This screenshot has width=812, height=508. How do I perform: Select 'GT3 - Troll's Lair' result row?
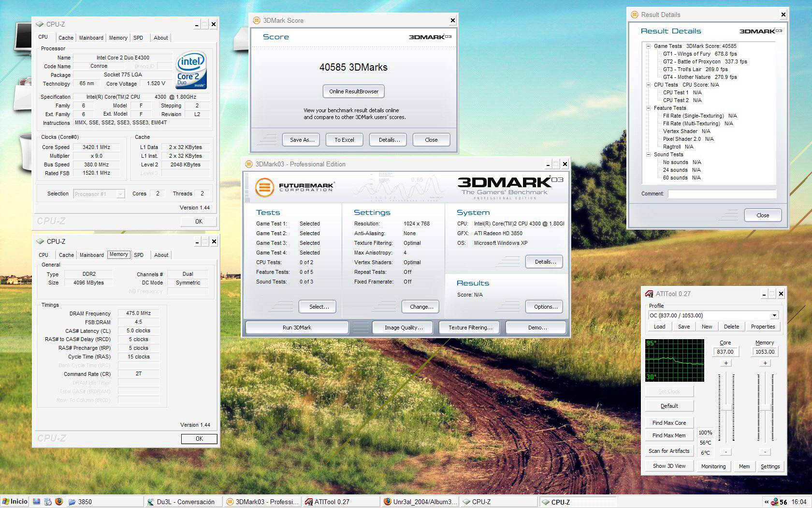(x=695, y=69)
